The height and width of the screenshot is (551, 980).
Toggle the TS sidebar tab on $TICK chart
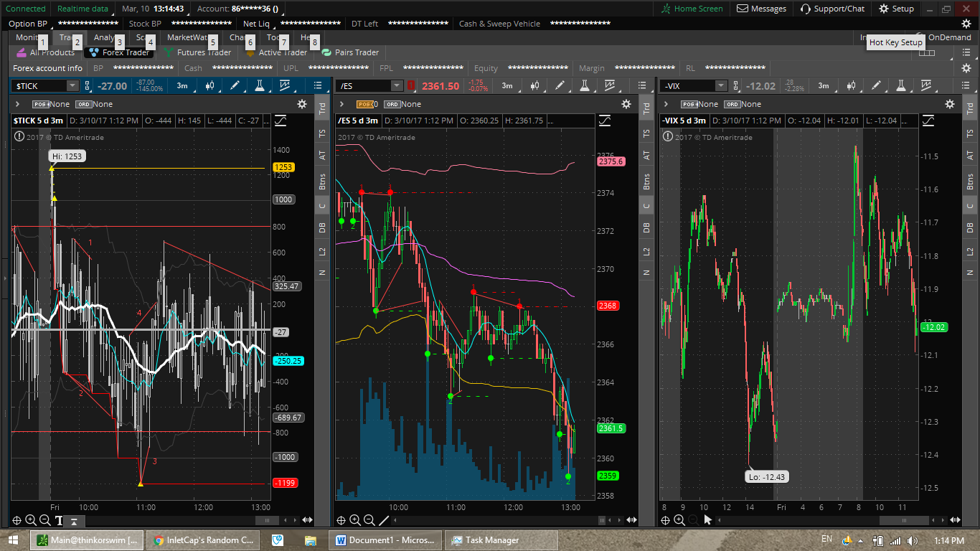(x=322, y=133)
